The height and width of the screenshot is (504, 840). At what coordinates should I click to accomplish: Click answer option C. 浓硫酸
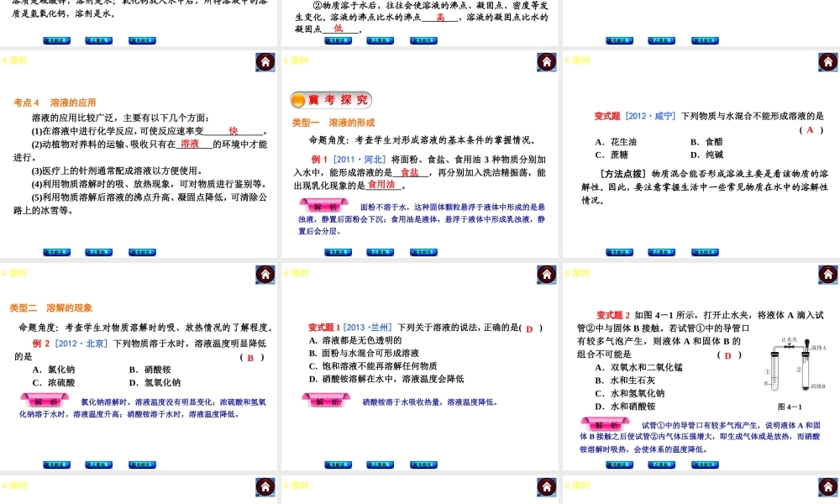(x=54, y=382)
